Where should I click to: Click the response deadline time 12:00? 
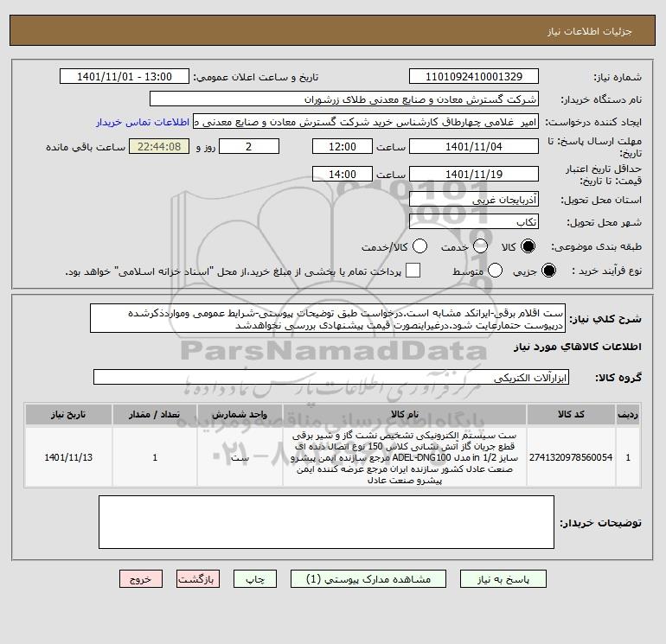(x=343, y=146)
